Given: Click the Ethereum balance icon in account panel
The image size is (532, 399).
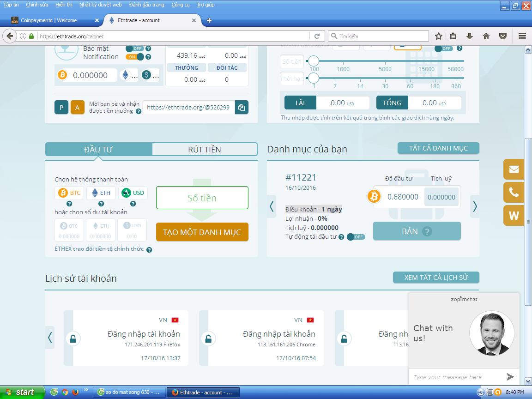Looking at the screenshot, I should click(x=126, y=75).
